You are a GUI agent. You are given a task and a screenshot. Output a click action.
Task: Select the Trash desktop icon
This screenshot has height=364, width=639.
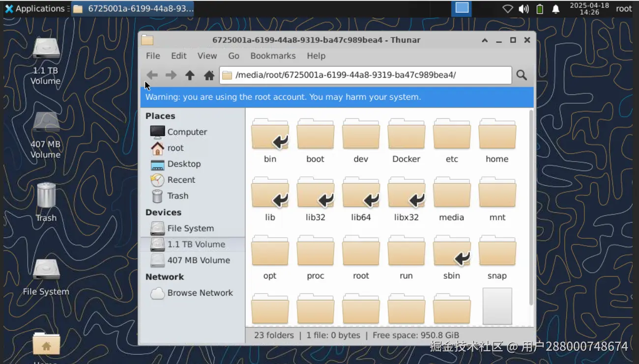[x=46, y=202]
